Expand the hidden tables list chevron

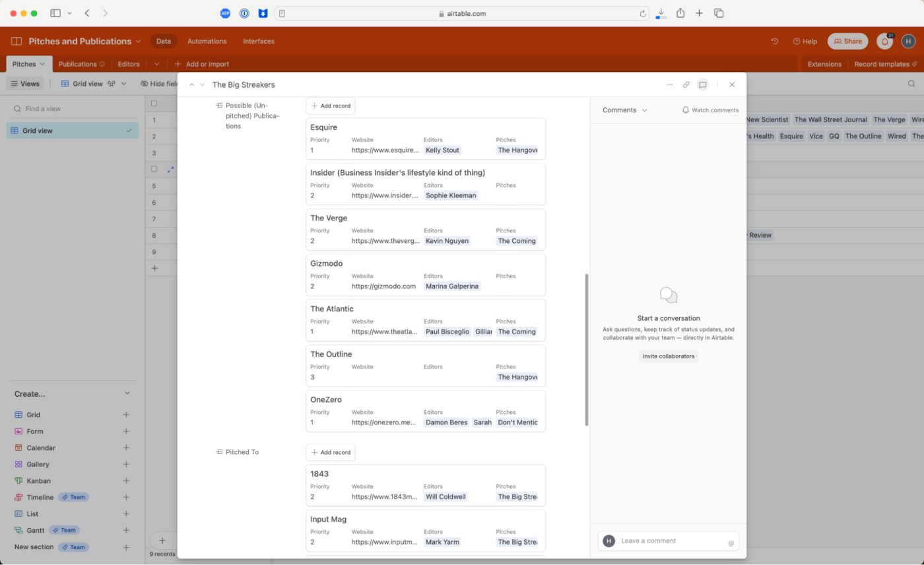click(156, 64)
